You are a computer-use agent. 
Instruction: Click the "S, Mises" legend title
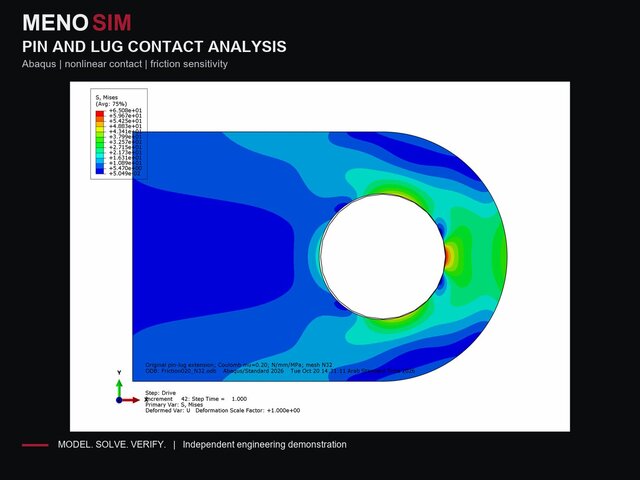point(107,98)
